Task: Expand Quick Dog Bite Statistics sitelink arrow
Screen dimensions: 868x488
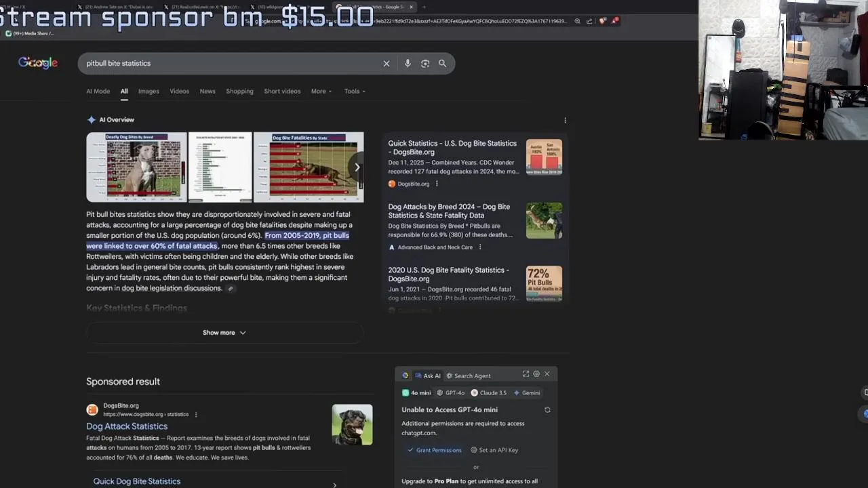Action: click(x=334, y=485)
